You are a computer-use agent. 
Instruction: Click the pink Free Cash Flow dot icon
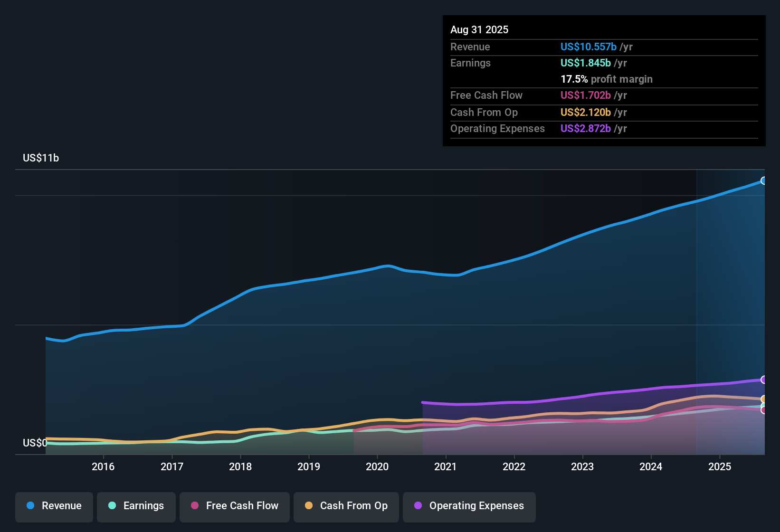195,506
